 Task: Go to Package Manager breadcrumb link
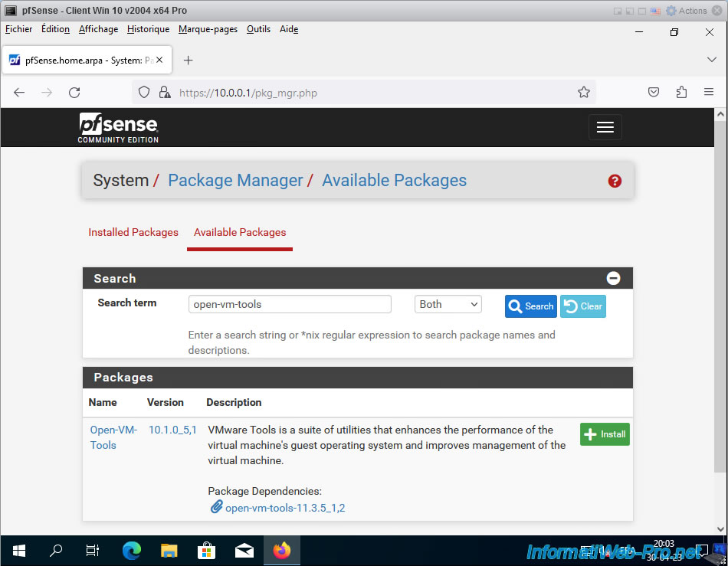click(235, 181)
